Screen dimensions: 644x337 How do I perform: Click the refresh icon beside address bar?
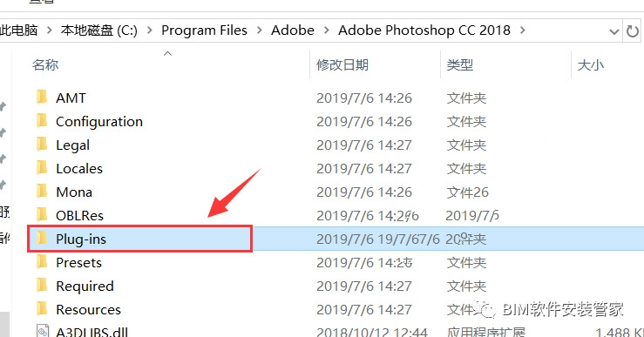633,30
